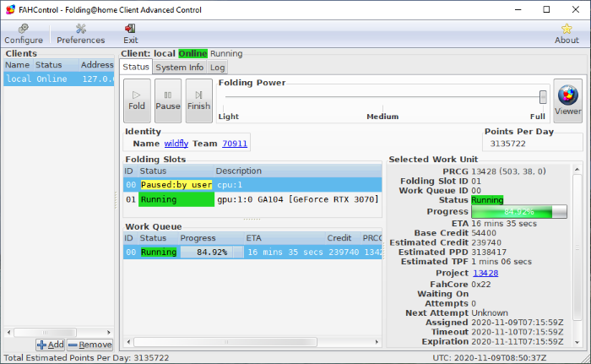
Task: Sort clients by Address column
Action: 96,65
